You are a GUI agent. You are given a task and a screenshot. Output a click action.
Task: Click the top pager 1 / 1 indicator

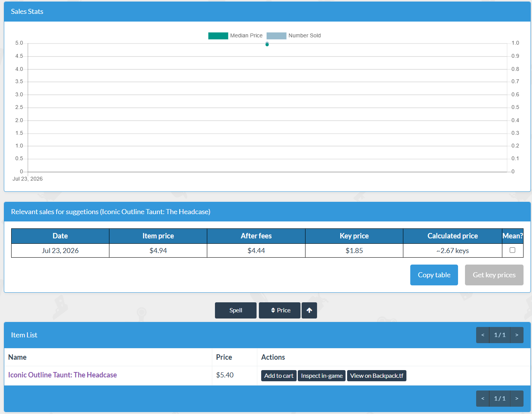(x=500, y=335)
